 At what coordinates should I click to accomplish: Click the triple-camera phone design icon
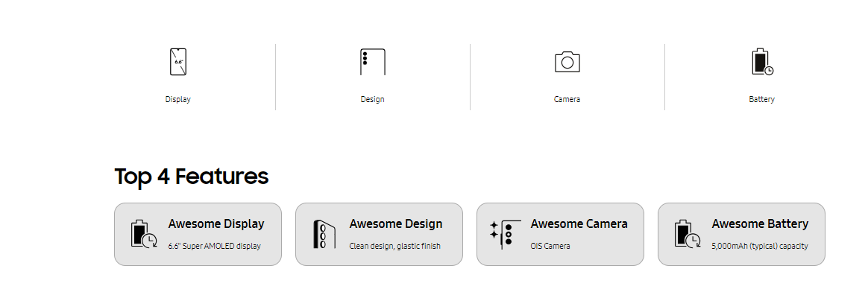[x=373, y=61]
